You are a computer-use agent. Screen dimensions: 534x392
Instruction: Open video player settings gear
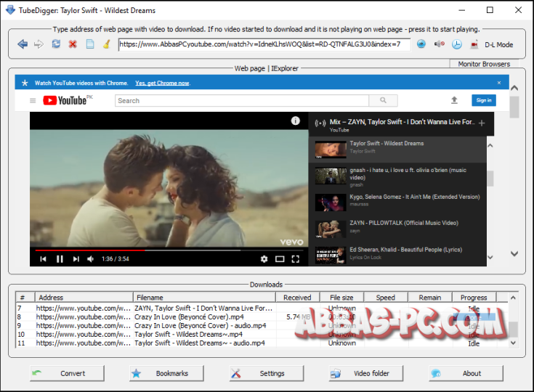[x=264, y=258]
